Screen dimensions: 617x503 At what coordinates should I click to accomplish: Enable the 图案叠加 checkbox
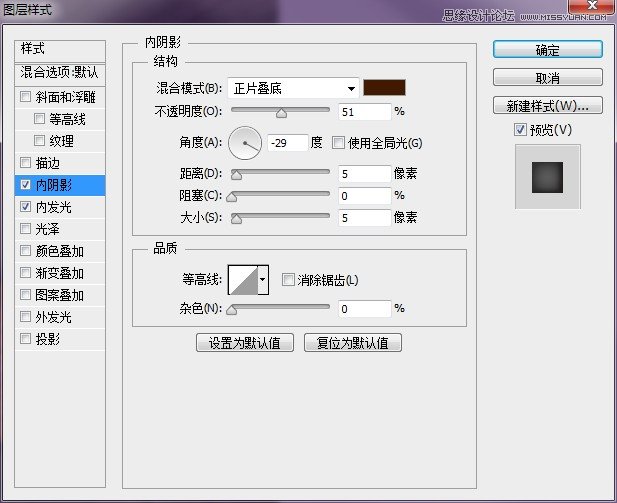coord(25,295)
